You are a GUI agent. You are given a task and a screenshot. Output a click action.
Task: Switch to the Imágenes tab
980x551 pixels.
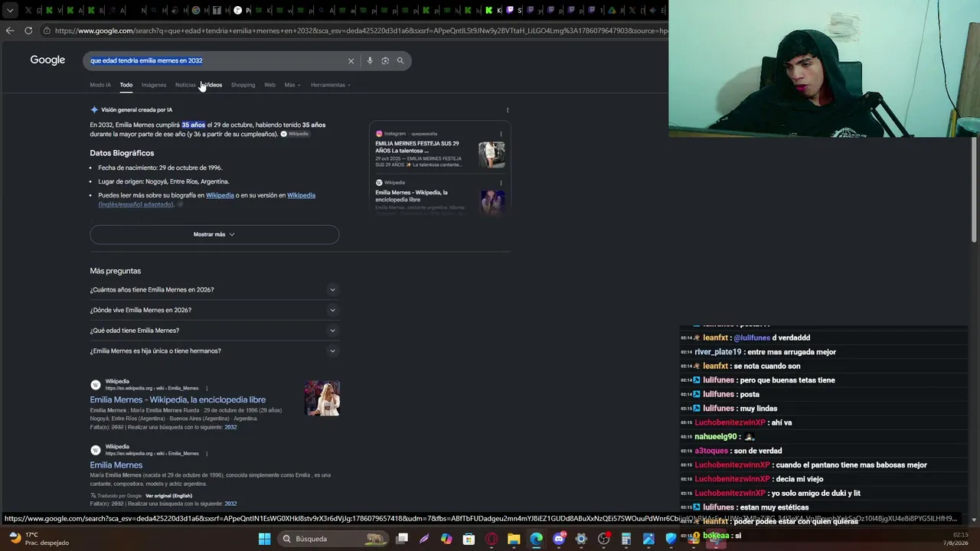pos(154,85)
